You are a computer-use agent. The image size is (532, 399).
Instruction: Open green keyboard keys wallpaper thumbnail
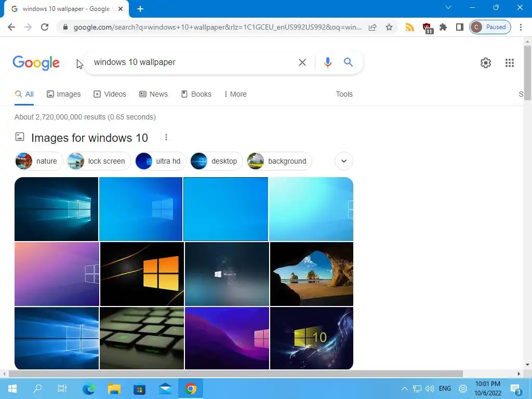142,338
